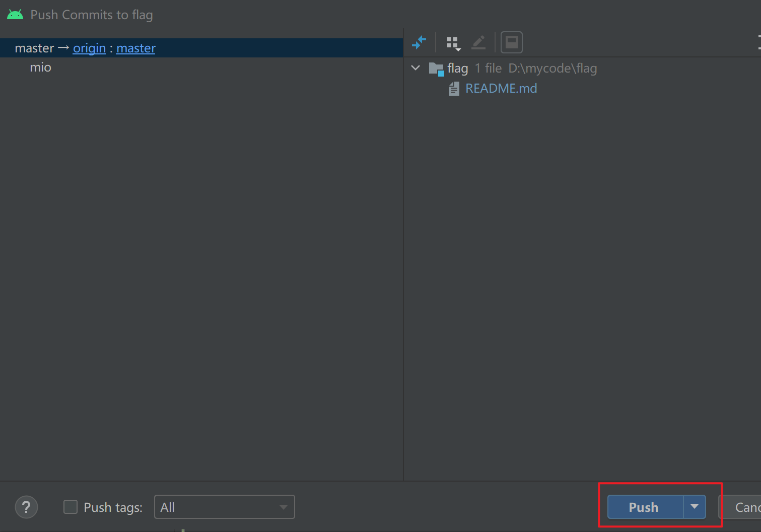Click the Show Diff icon in toolbar
This screenshot has width=761, height=532.
(x=419, y=43)
